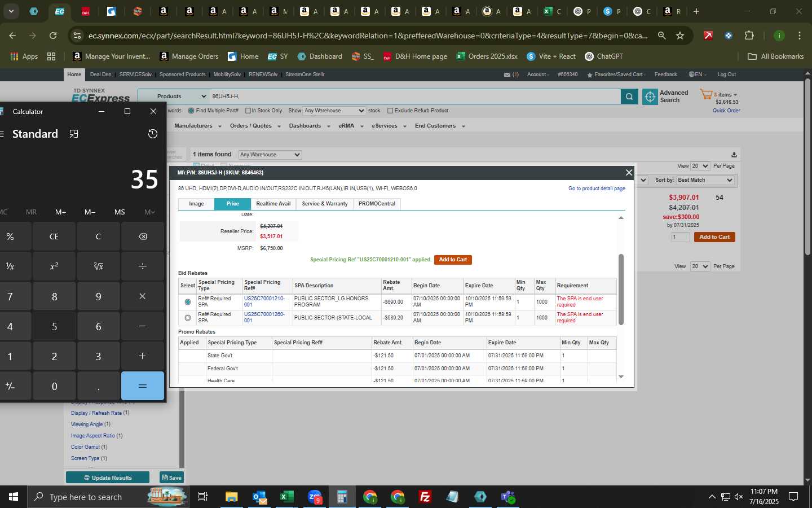Switch to Service & Warranty tab
This screenshot has width=812, height=508.
tap(325, 204)
